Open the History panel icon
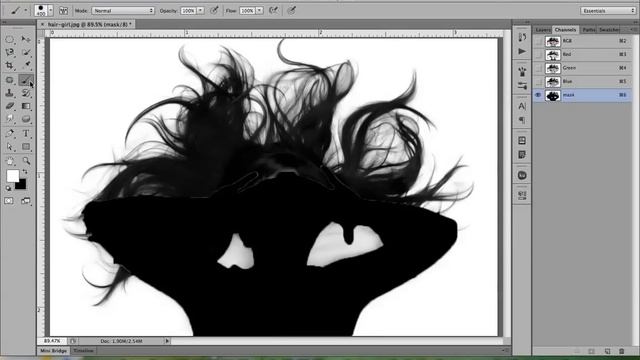Screen dimensions: 640x360 522,38
